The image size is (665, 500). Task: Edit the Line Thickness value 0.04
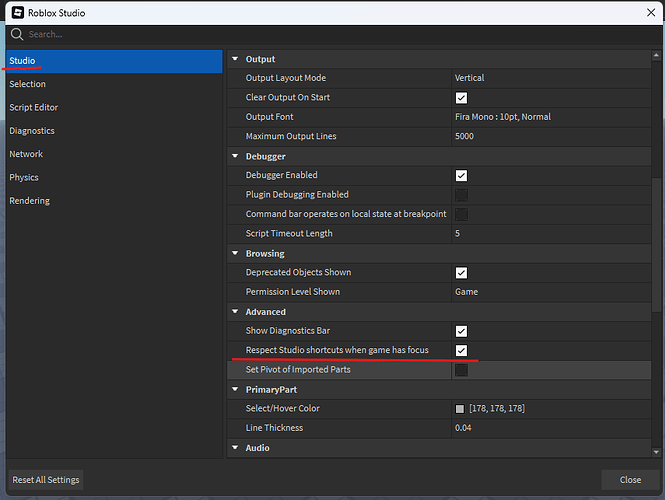tap(551, 428)
